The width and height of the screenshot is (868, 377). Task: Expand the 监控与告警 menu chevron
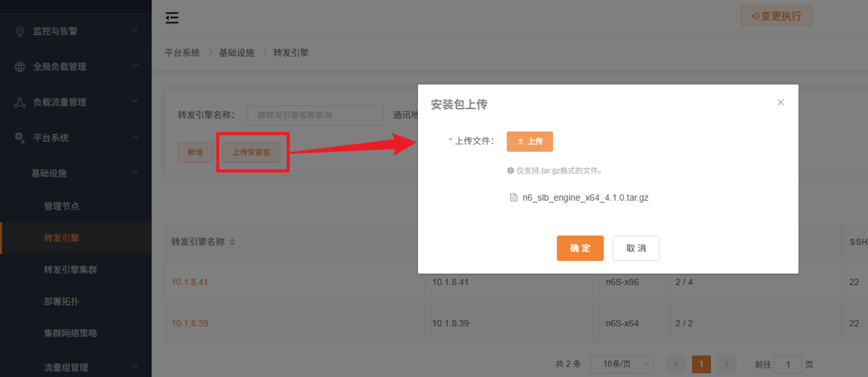coord(135,30)
